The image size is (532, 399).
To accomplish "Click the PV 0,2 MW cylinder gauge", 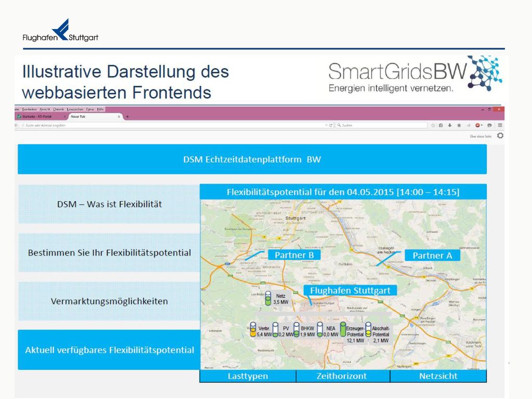I will 275,329.
